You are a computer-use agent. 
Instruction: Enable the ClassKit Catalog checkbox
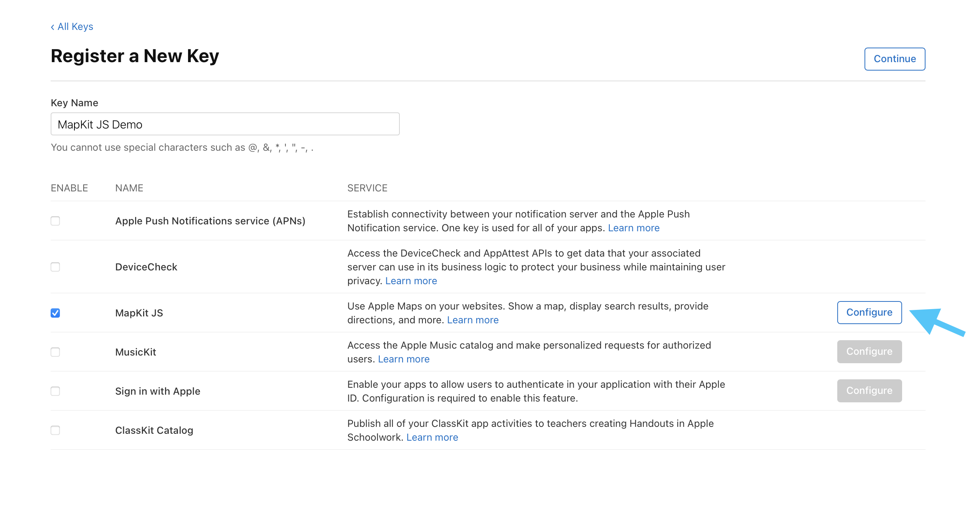(55, 430)
